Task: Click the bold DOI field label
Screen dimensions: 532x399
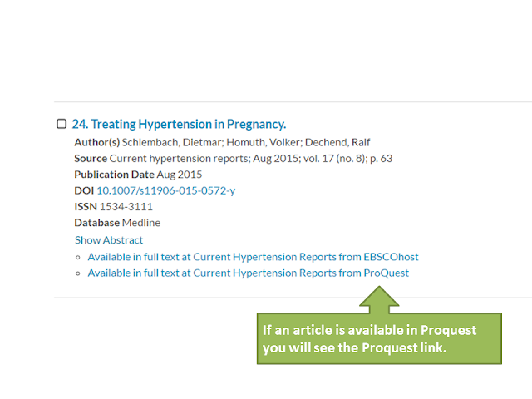Action: point(84,190)
